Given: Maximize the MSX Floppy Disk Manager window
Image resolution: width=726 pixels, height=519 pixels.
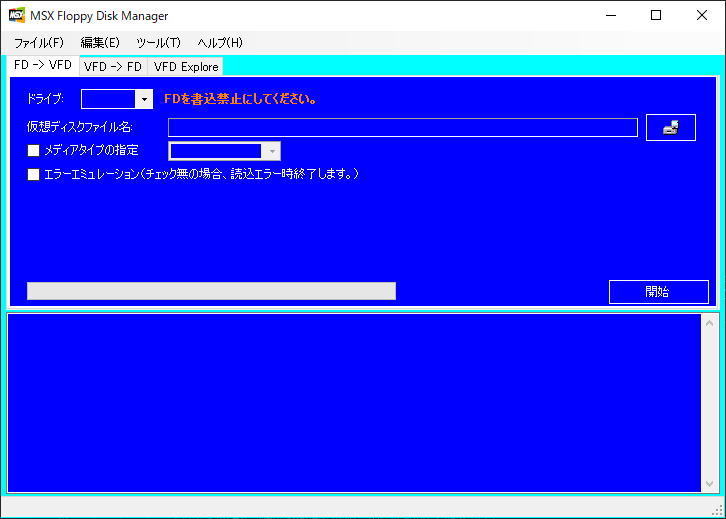Looking at the screenshot, I should click(656, 15).
